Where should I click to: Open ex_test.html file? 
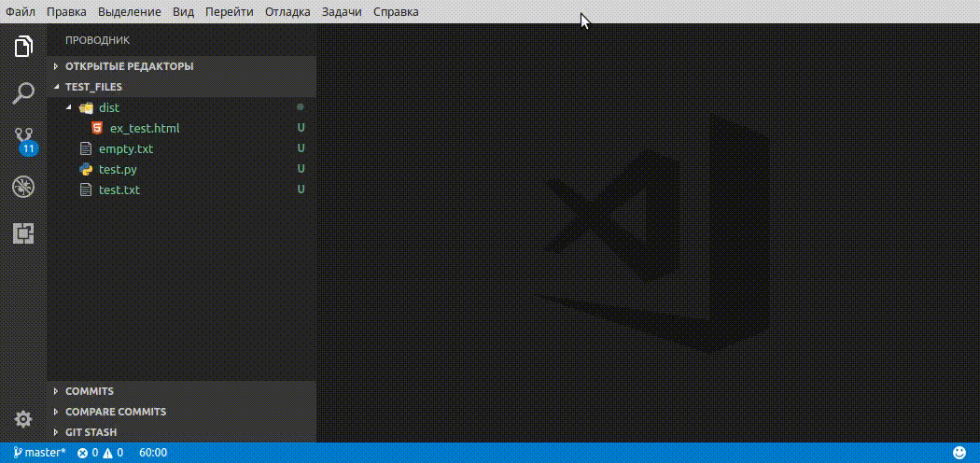pyautogui.click(x=145, y=128)
